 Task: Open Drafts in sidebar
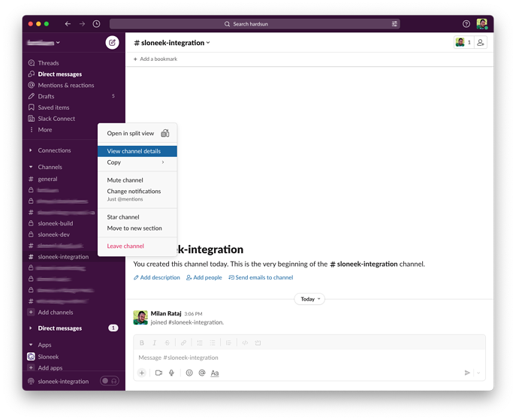(46, 96)
